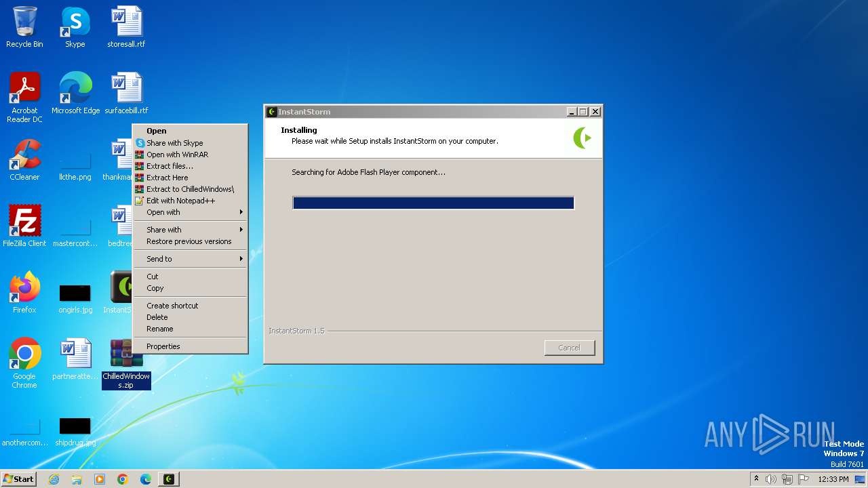Screen dimensions: 868x488
Task: Open Edge from the taskbar
Action: point(146,479)
